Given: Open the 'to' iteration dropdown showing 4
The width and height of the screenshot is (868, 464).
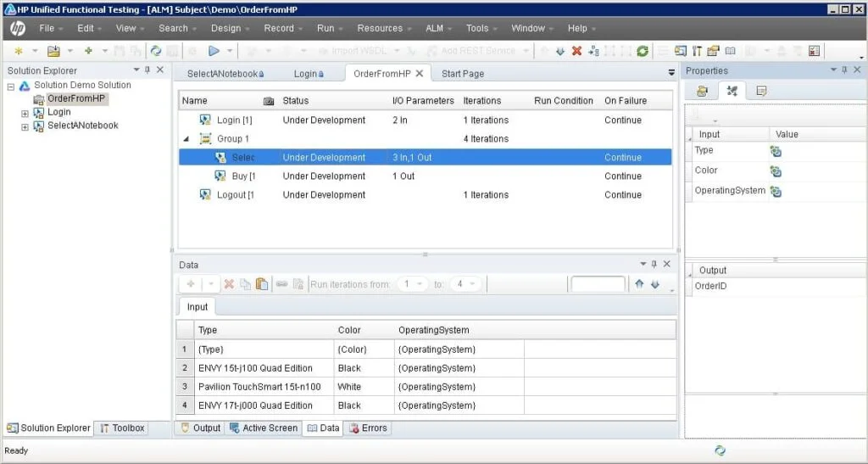Looking at the screenshot, I should 472,284.
